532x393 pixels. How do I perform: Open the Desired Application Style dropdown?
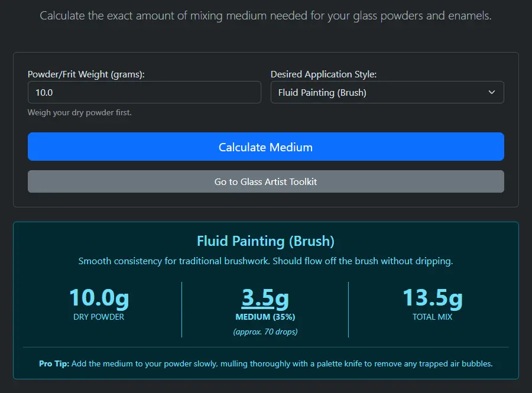(x=387, y=92)
